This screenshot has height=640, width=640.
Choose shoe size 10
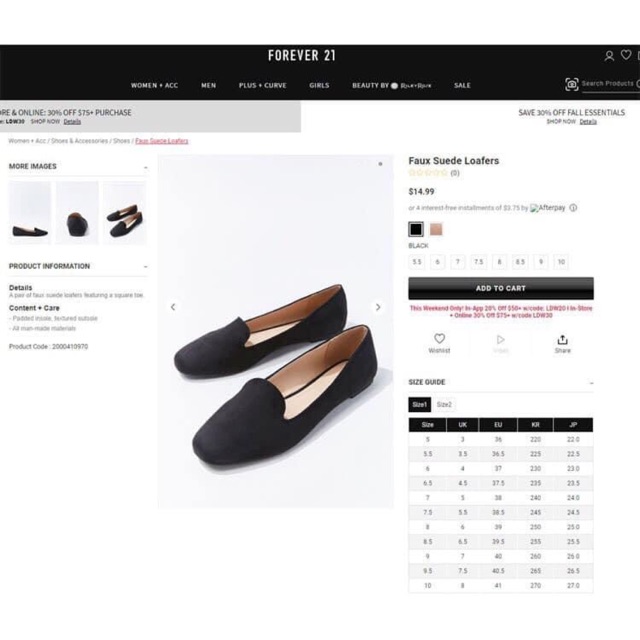tap(561, 262)
